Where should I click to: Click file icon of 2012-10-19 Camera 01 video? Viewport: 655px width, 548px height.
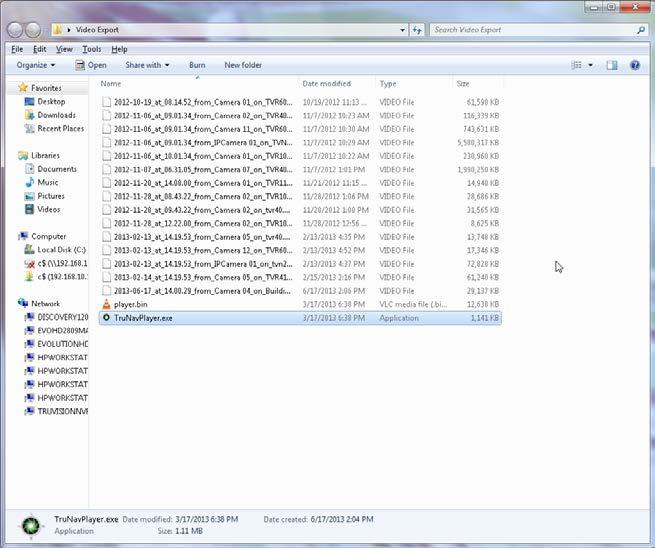click(x=107, y=102)
